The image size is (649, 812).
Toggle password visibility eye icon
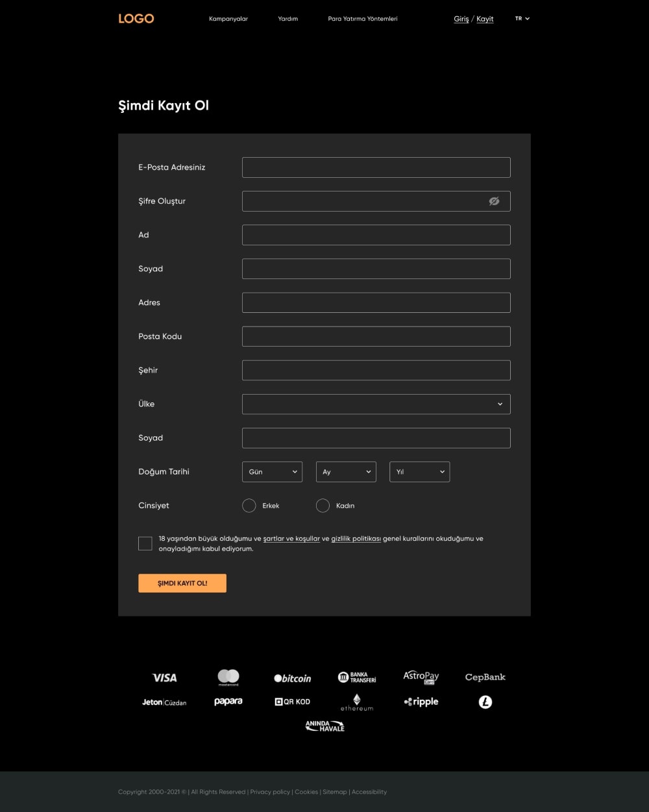click(x=494, y=201)
